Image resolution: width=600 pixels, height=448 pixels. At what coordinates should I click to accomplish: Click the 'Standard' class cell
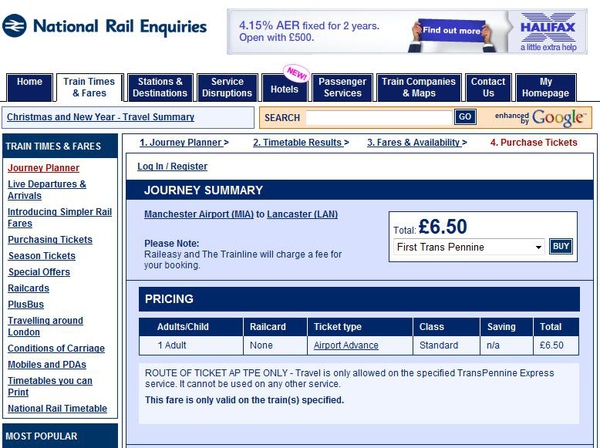(446, 345)
